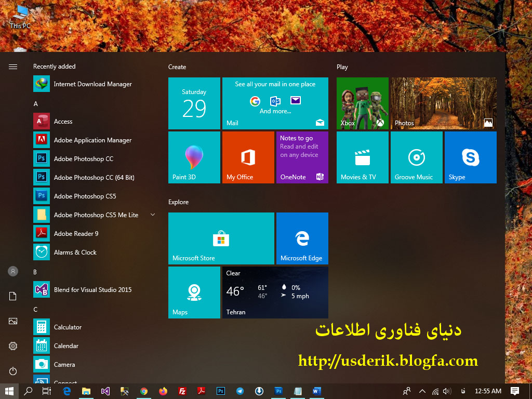Open Adobe Reader 9
The width and height of the screenshot is (532, 399).
[95, 233]
